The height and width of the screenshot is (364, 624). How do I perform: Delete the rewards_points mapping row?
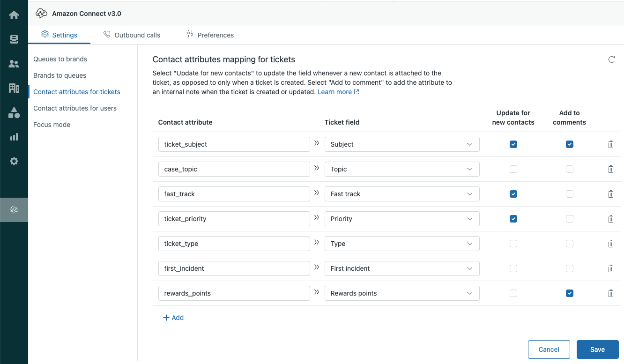[610, 293]
